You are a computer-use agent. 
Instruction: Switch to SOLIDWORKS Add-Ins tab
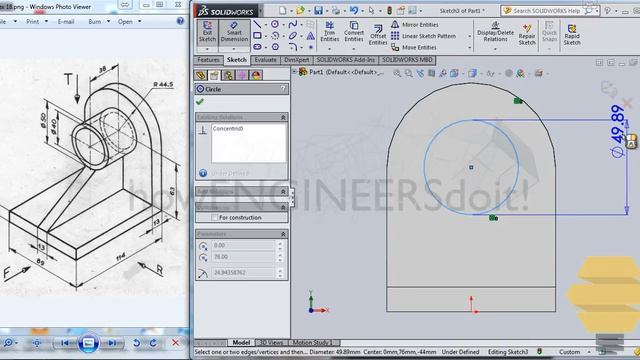coord(346,60)
